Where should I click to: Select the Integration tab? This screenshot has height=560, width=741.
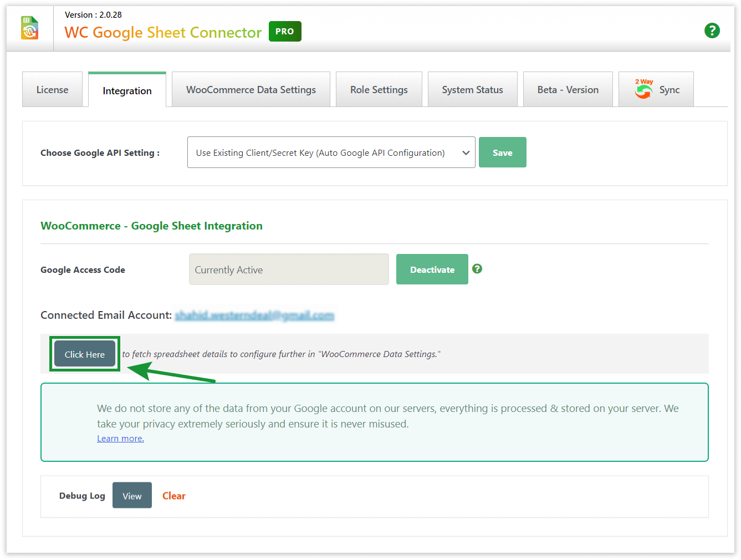(x=127, y=90)
